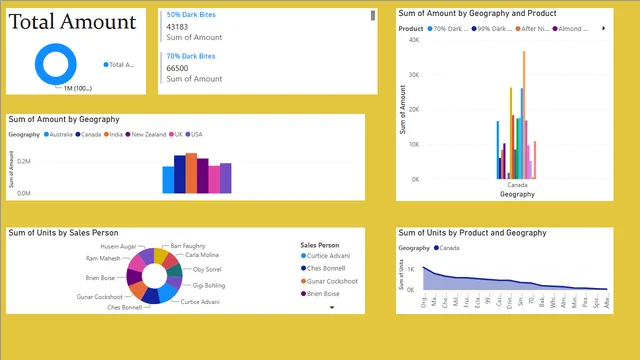Select After Ni... legend item in Product
The width and height of the screenshot is (640, 360).
coord(532,29)
